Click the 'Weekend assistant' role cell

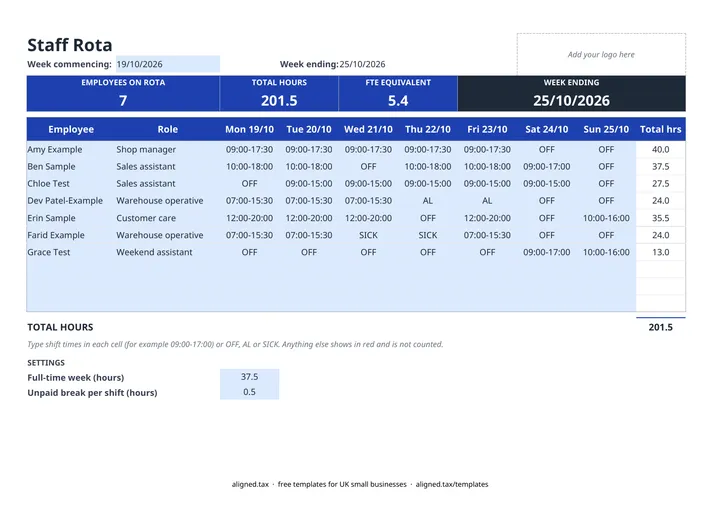pos(168,252)
